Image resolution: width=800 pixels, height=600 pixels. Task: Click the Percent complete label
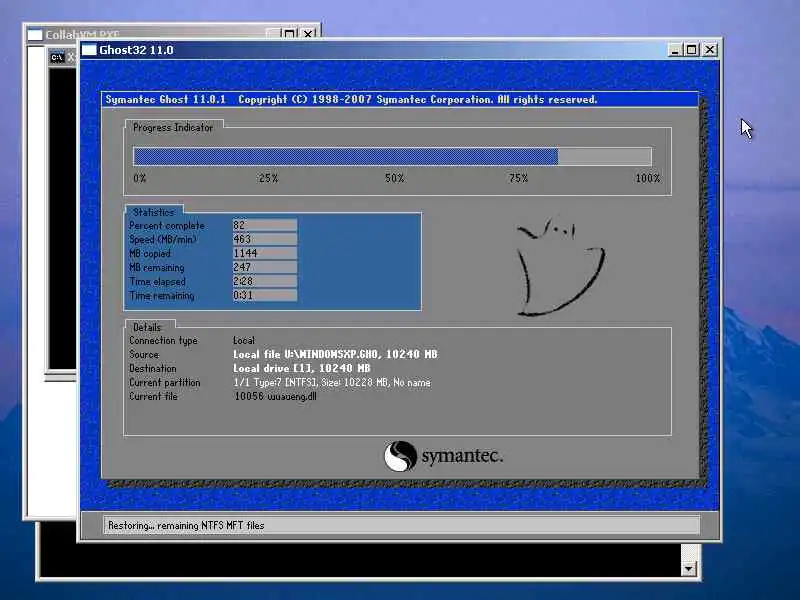167,226
